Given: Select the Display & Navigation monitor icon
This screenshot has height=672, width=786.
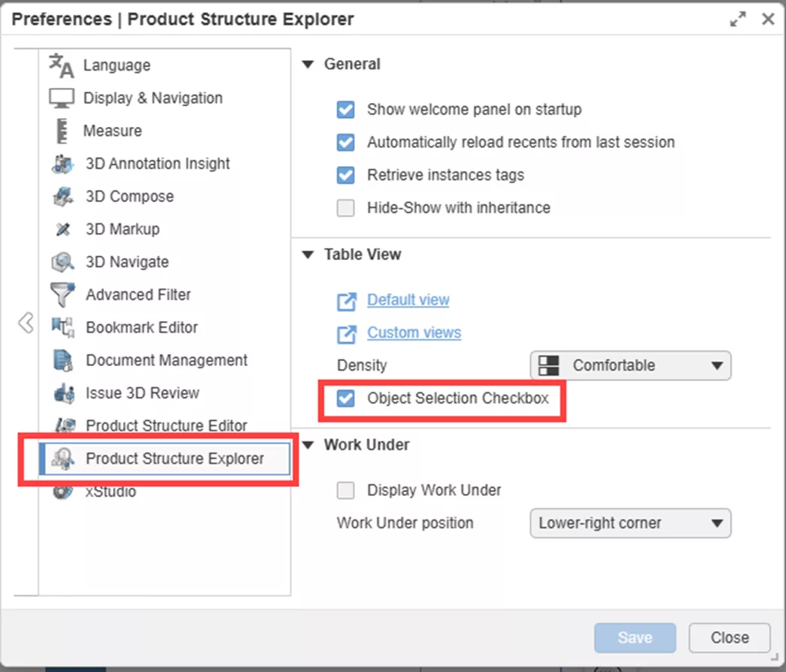Looking at the screenshot, I should (62, 98).
